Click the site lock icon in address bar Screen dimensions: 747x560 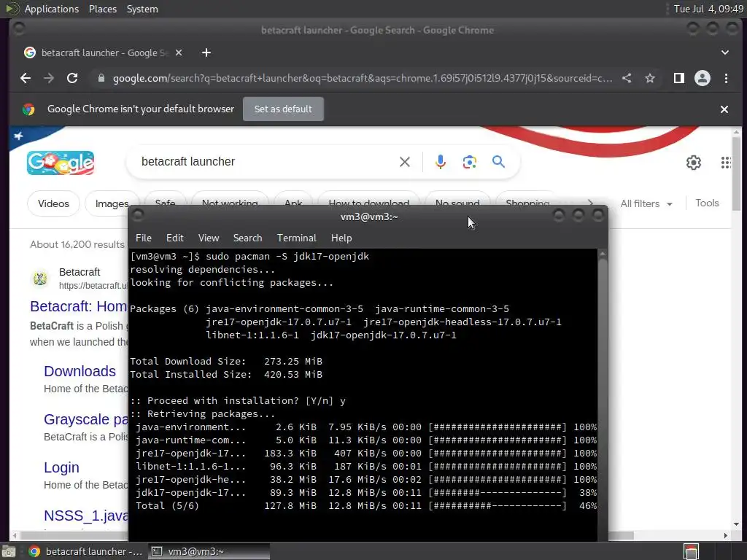tap(101, 78)
